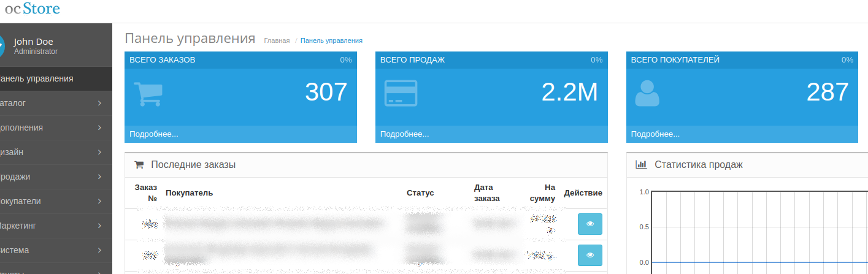Image resolution: width=868 pixels, height=274 pixels.
Task: Click cart icon next to Последние заказы
Action: coord(139,164)
